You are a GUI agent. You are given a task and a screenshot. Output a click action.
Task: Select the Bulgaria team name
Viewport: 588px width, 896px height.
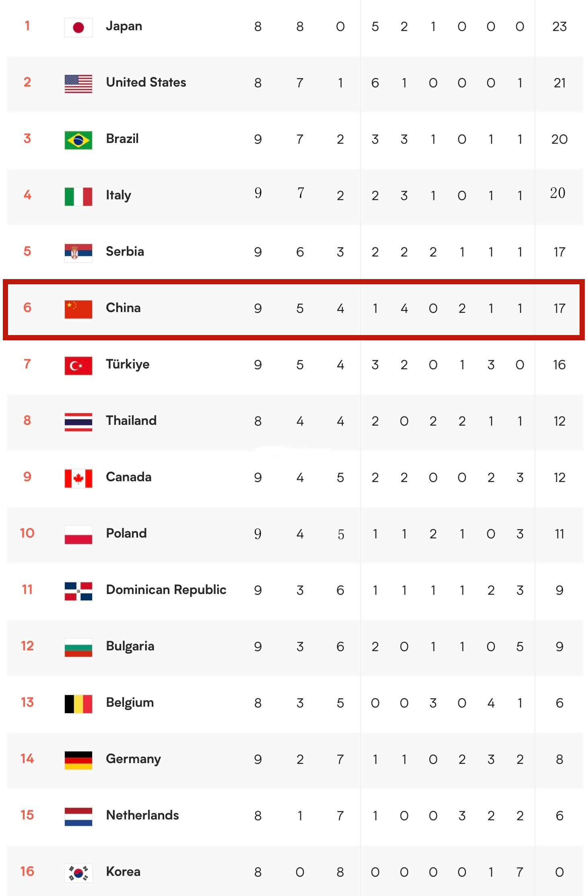(130, 646)
